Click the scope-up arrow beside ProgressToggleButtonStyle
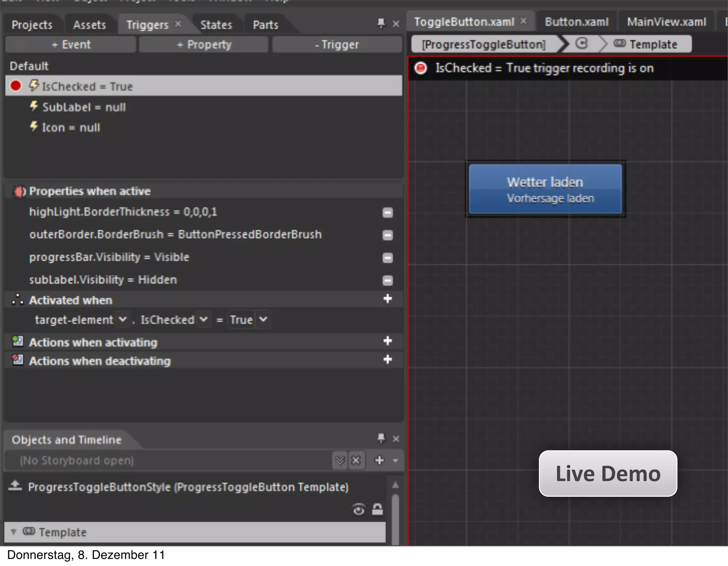 tap(15, 485)
